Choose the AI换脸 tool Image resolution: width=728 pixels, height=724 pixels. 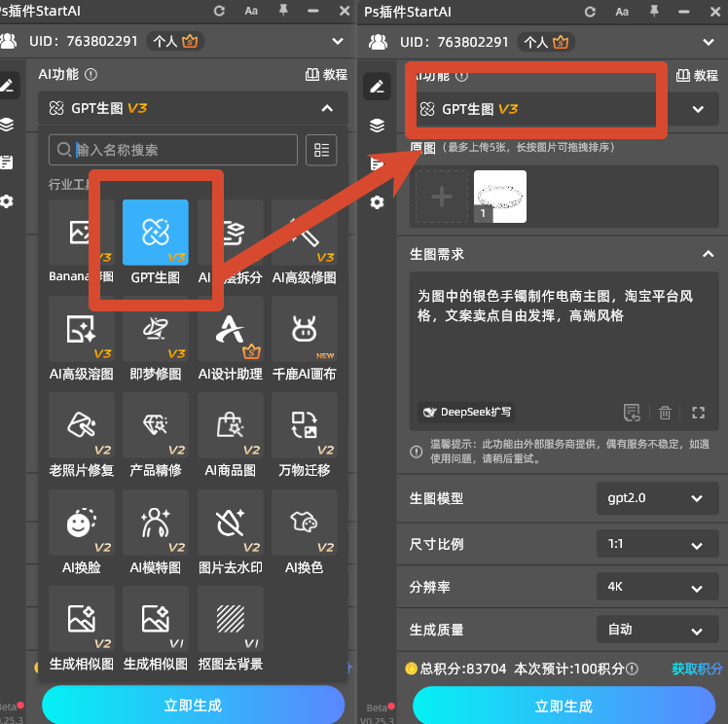[81, 523]
